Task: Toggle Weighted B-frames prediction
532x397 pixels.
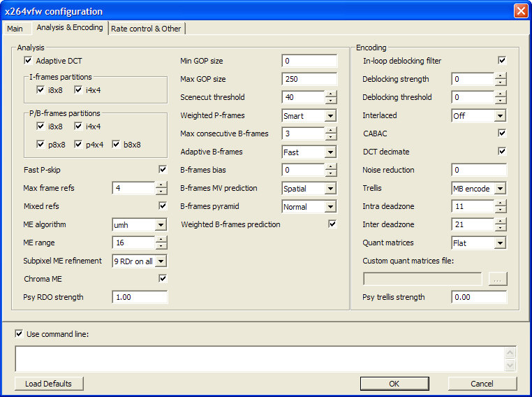Action: click(x=332, y=224)
